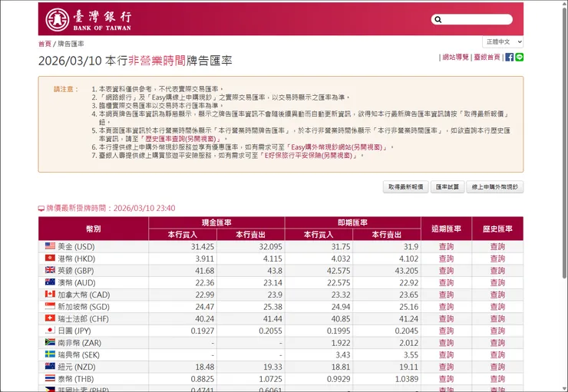Click the 即期匯率 column header
The height and width of the screenshot is (392, 568).
tap(353, 222)
